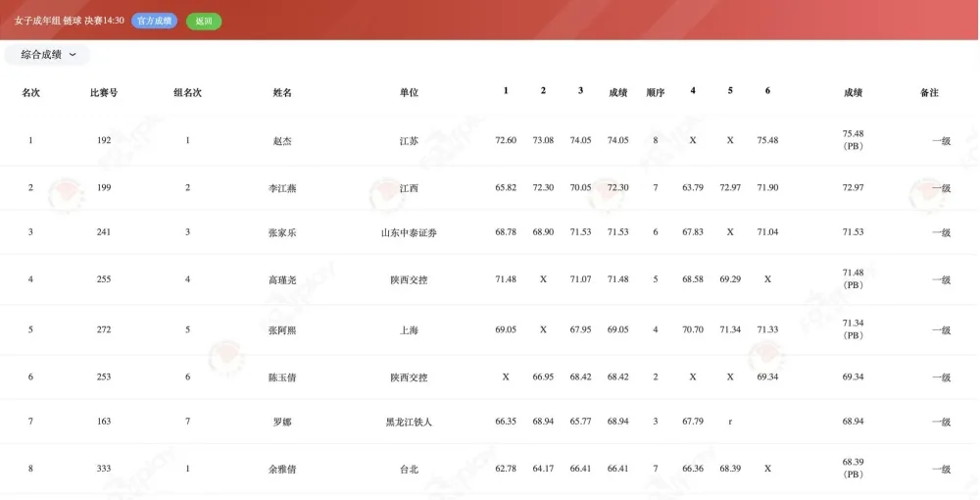
Task: Click the 单位 column header
Action: 409,92
